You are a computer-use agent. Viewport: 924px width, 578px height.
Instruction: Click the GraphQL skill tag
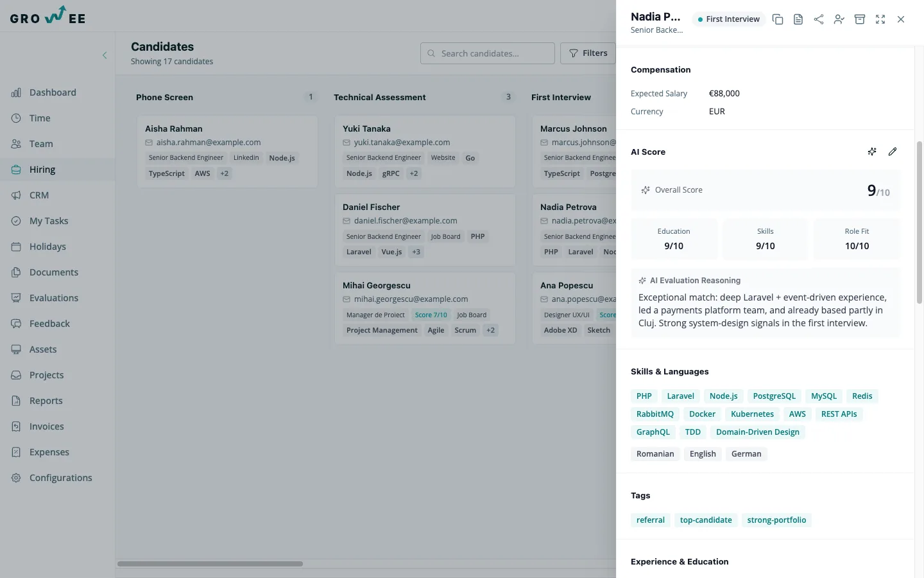tap(653, 432)
